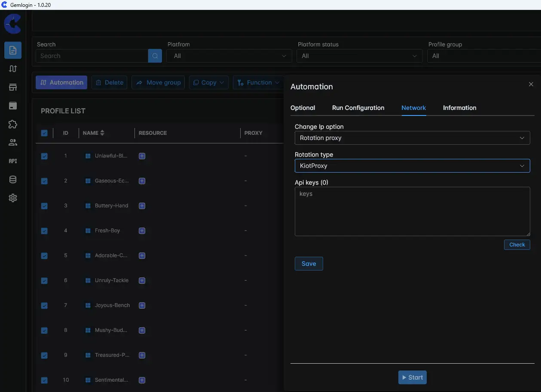The image size is (541, 392).
Task: Open the puzzle-piece extensions icon in sidebar
Action: (13, 124)
